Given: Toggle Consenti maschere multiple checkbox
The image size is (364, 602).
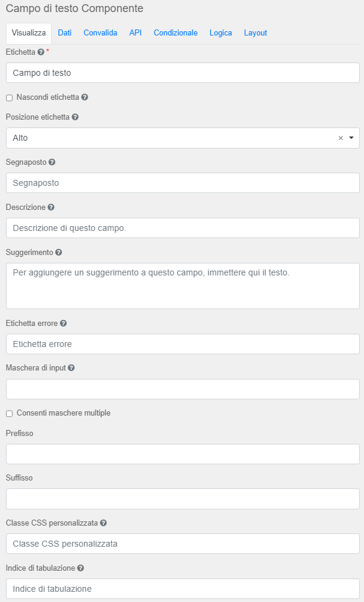Looking at the screenshot, I should pos(9,414).
